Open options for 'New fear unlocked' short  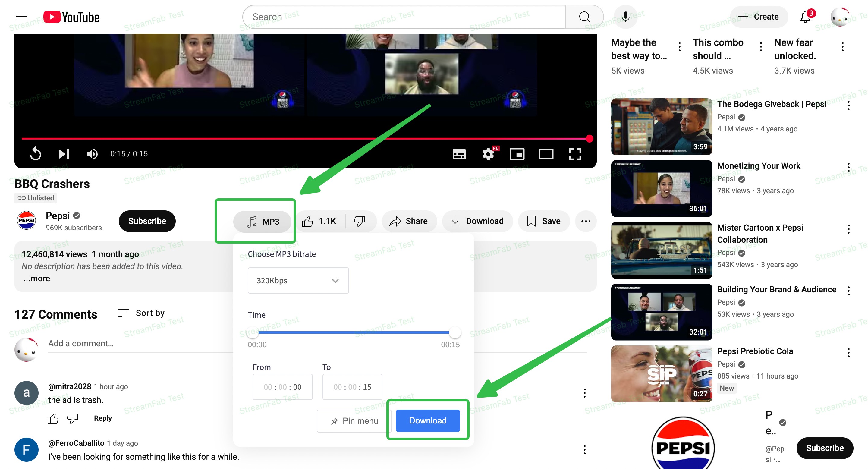[x=842, y=47]
